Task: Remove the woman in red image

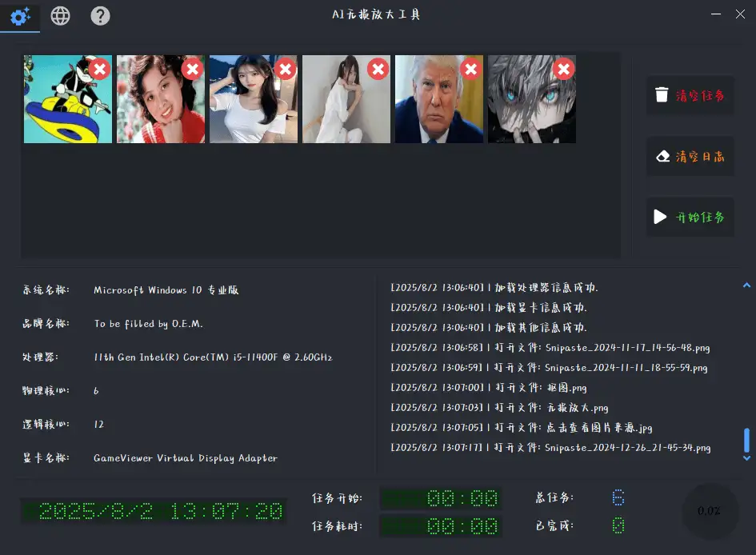Action: pos(192,70)
